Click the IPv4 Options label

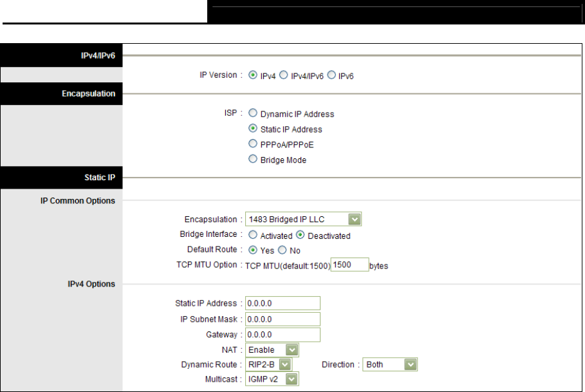[x=91, y=284]
